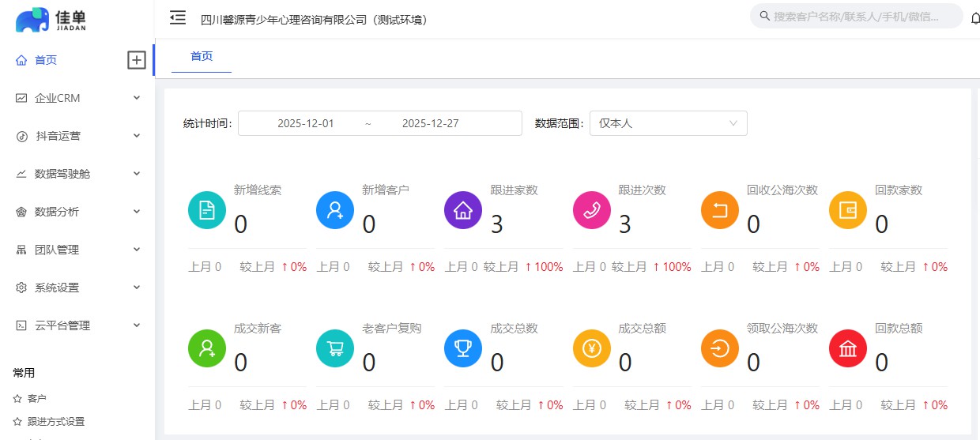
Task: Click the 抖音运营 icon
Action: coord(21,136)
